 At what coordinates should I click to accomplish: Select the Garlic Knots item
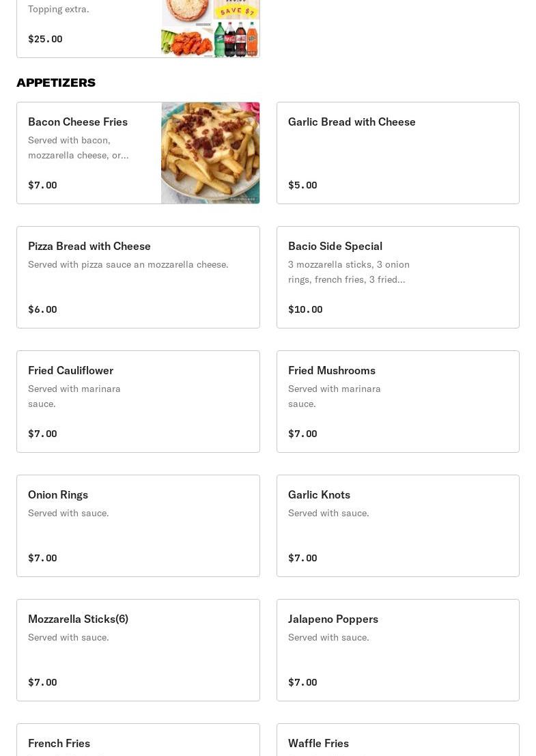point(397,526)
